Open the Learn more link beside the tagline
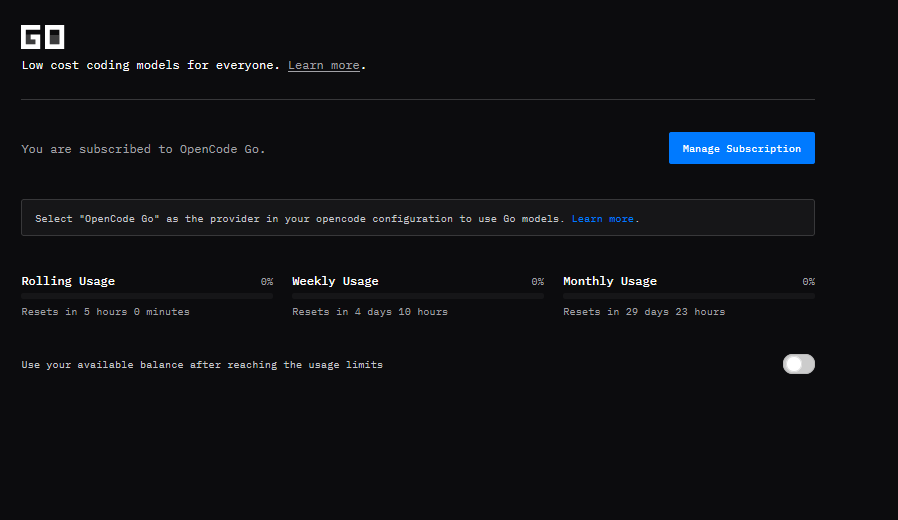This screenshot has width=898, height=520. (324, 65)
